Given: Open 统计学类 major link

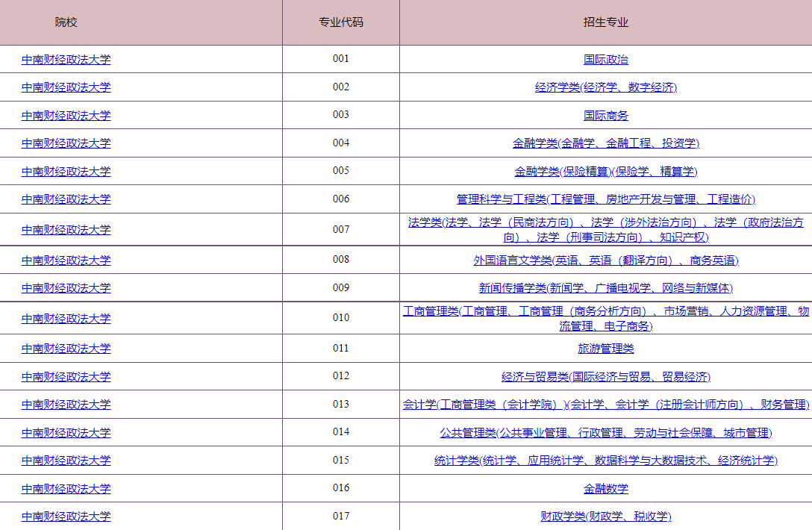Looking at the screenshot, I should [605, 461].
